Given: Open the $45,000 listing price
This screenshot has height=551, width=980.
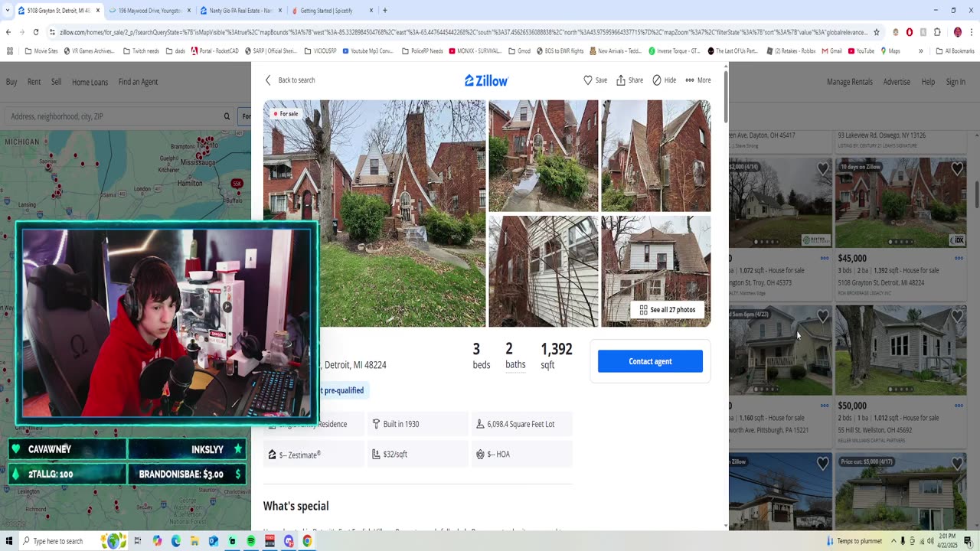Looking at the screenshot, I should (852, 259).
